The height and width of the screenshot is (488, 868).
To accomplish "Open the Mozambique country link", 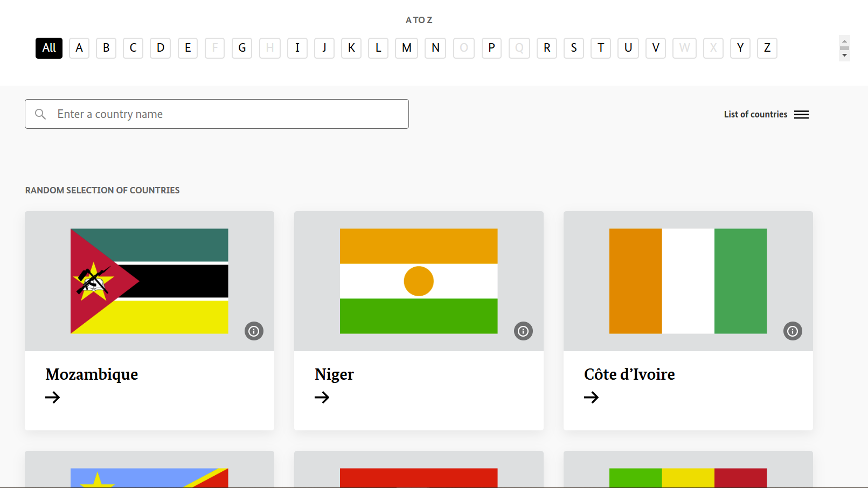I will (92, 374).
